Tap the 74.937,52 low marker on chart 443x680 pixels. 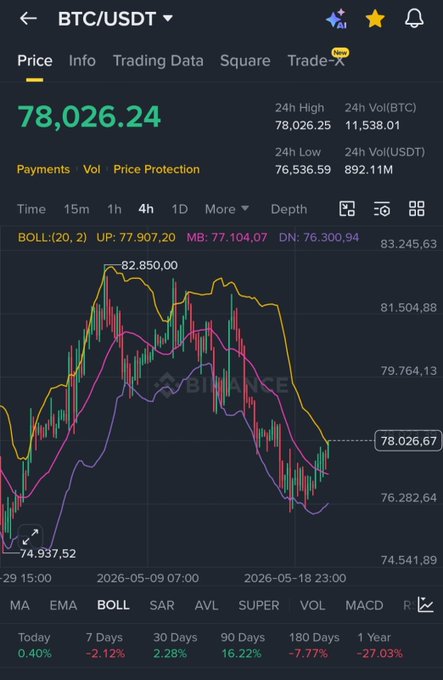pyautogui.click(x=48, y=553)
